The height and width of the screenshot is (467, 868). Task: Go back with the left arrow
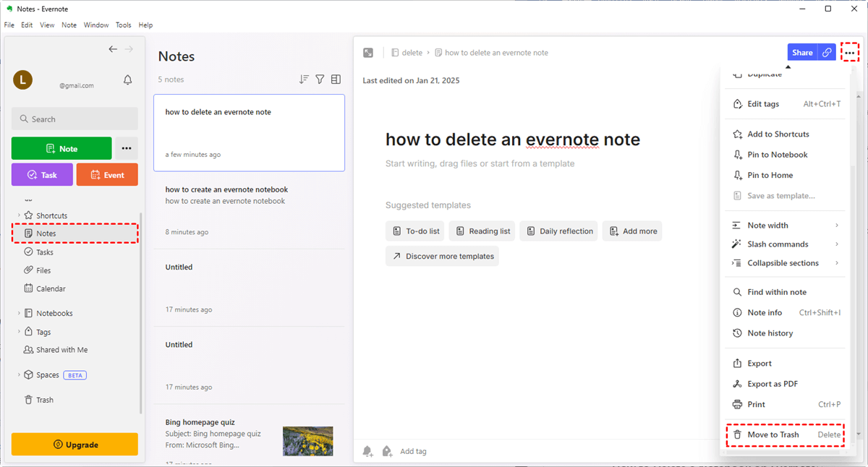(113, 49)
